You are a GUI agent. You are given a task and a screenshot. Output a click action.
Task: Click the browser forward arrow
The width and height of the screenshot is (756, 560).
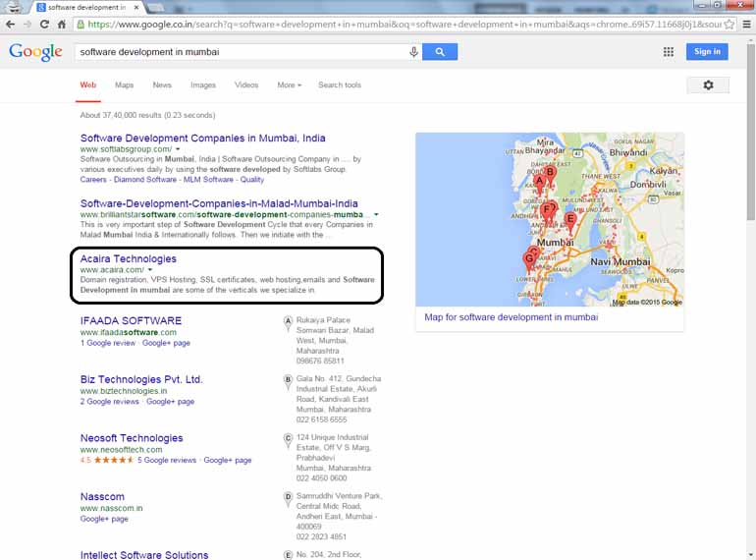click(27, 25)
